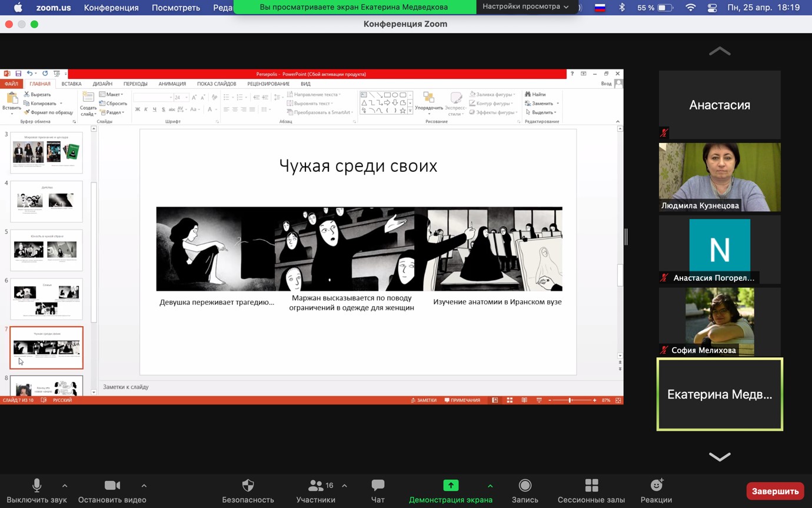Select star shape in shapes gallery
The image size is (812, 508).
click(402, 110)
